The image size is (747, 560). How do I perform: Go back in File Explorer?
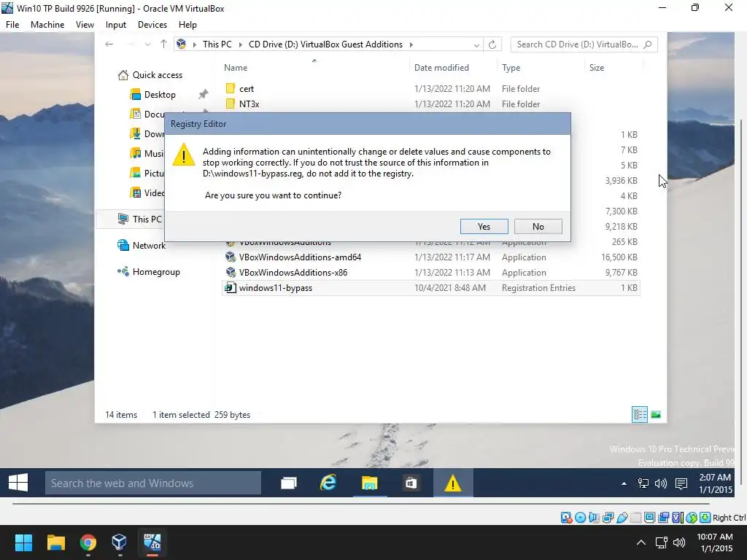coord(109,44)
